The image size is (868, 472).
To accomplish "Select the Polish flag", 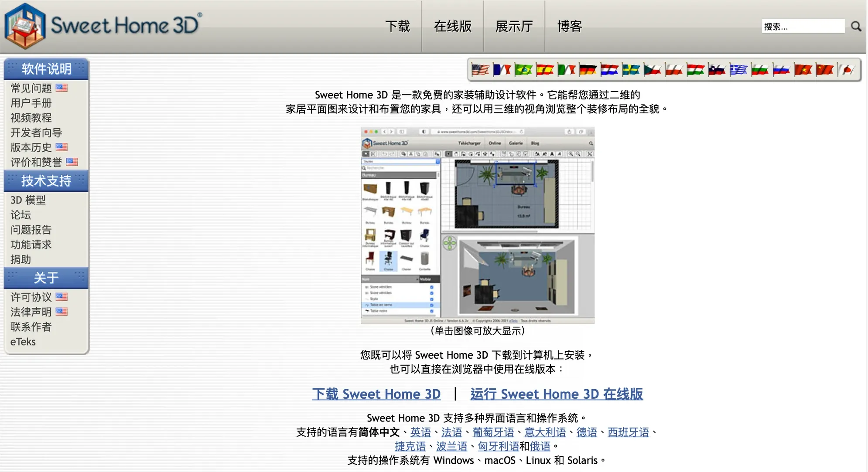I will [674, 70].
